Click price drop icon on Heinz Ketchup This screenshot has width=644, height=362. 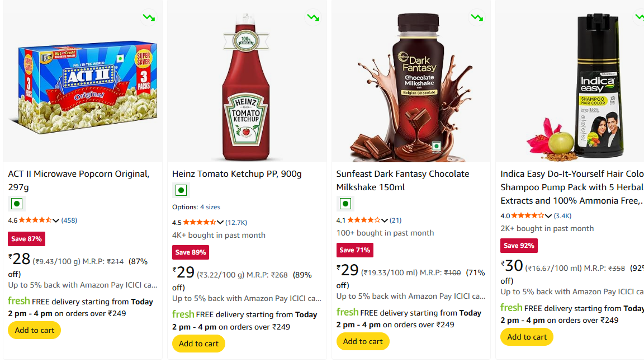pyautogui.click(x=313, y=17)
